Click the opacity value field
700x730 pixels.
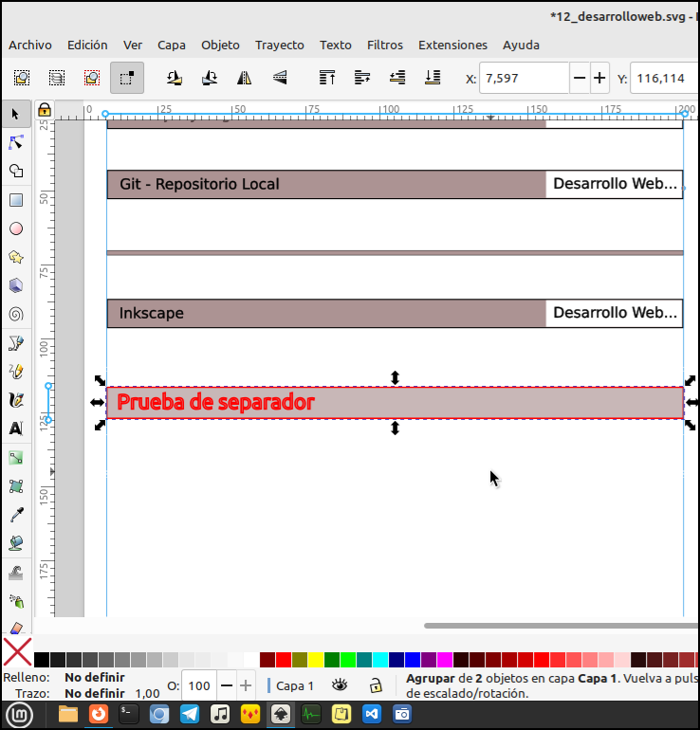[199, 685]
